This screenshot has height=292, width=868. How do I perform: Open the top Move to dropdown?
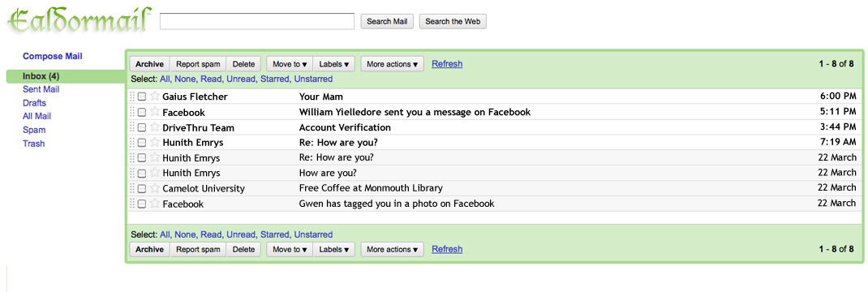coord(290,64)
